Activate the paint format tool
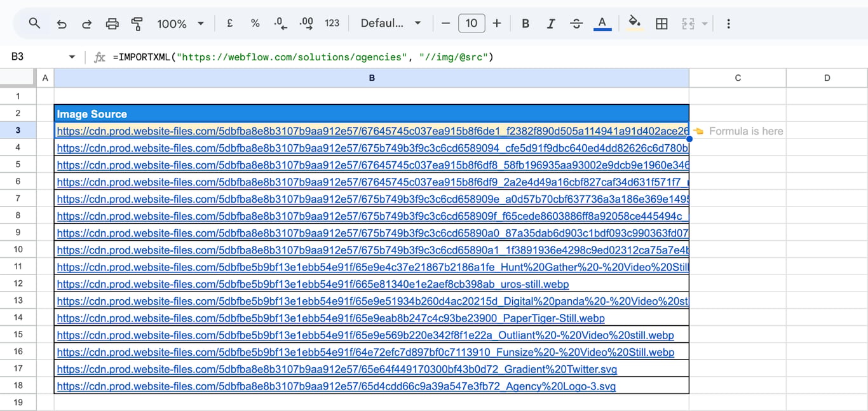Viewport: 868px width, 411px height. (137, 24)
